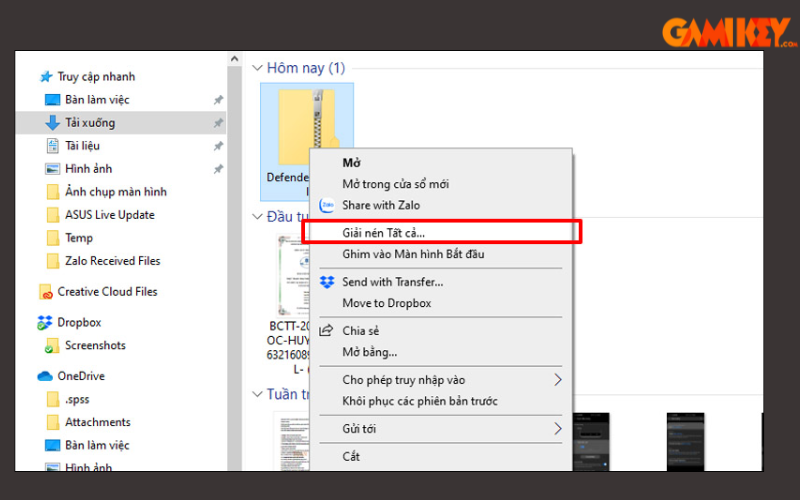800x500 pixels.
Task: Click the .spss folder icon
Action: [53, 399]
